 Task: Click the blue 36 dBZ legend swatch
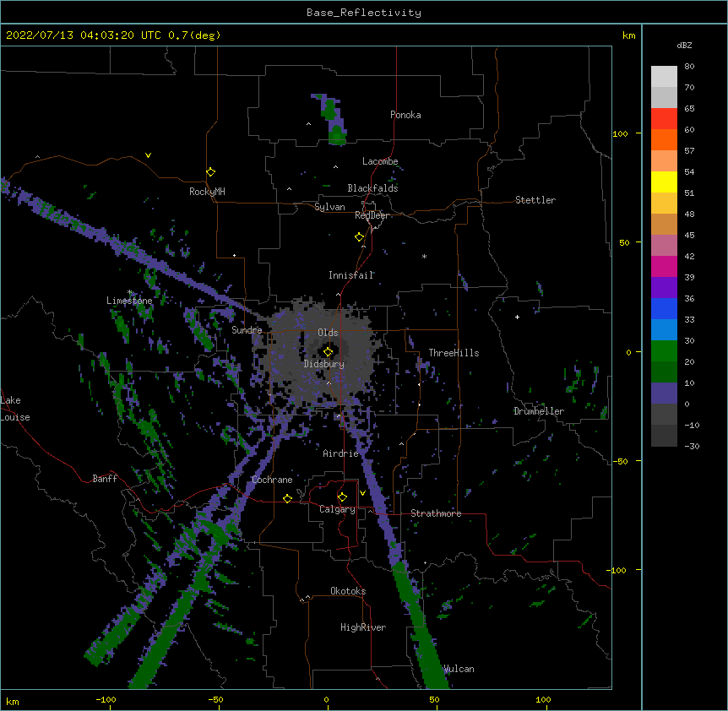coord(664,308)
